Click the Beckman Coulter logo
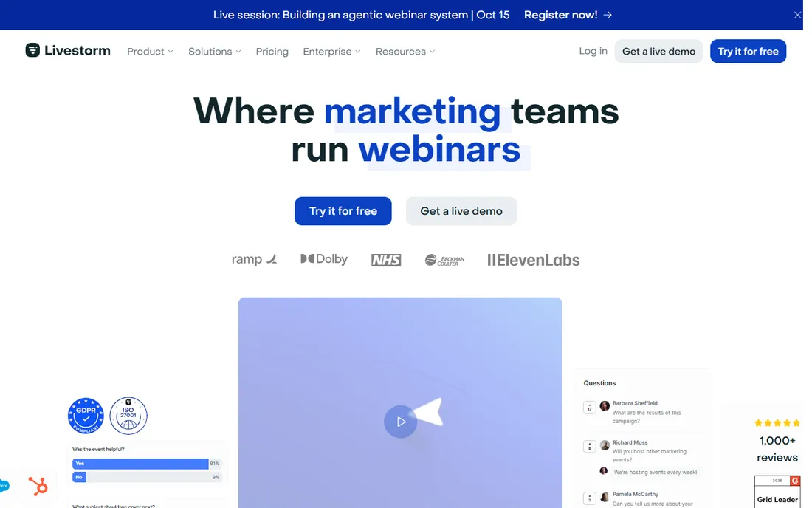Screen dimensions: 812x508 (444, 259)
